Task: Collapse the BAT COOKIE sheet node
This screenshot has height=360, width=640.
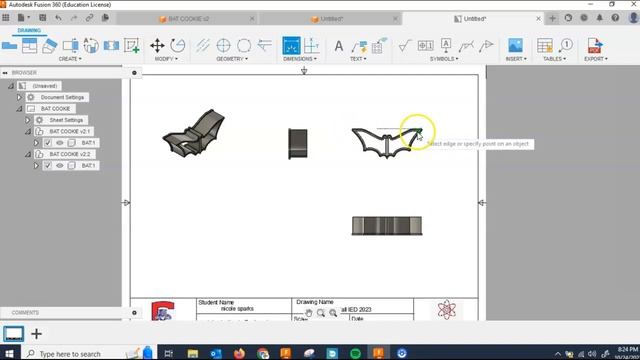Action: pyautogui.click(x=19, y=109)
